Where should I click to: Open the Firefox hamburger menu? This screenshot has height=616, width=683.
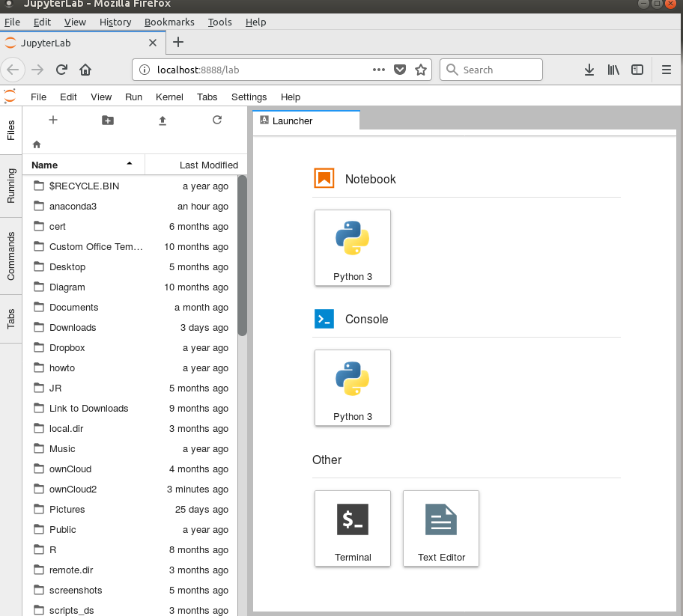667,70
